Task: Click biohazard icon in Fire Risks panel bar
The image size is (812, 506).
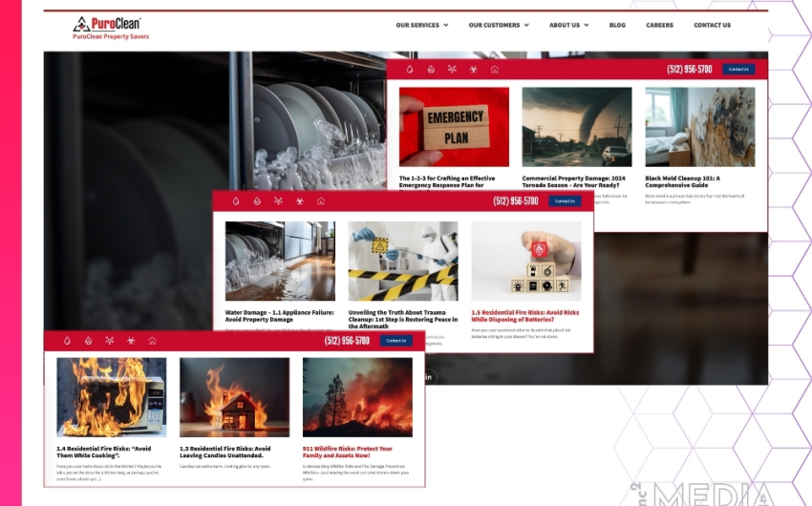Action: click(131, 341)
